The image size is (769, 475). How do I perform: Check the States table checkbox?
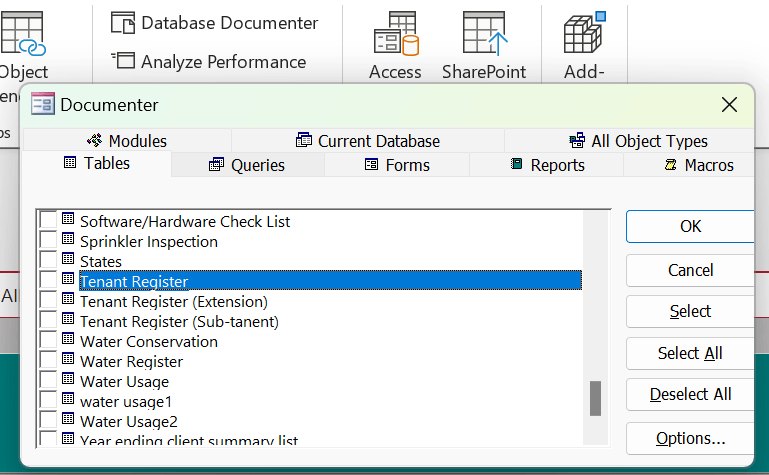(48, 260)
